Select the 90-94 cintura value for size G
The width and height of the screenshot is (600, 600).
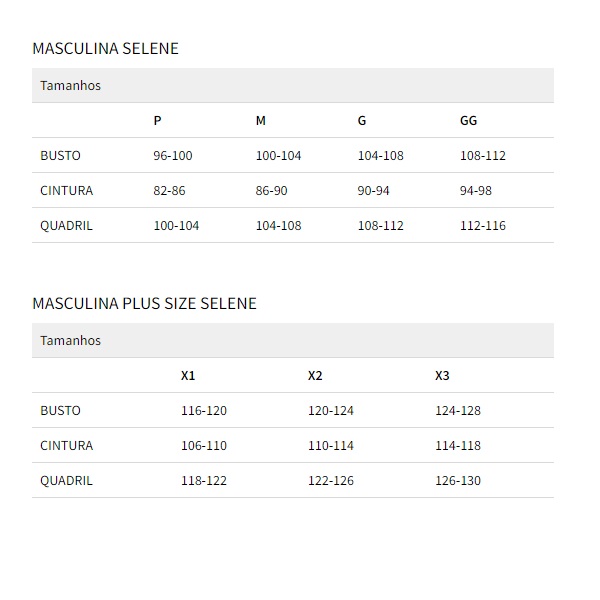(373, 191)
